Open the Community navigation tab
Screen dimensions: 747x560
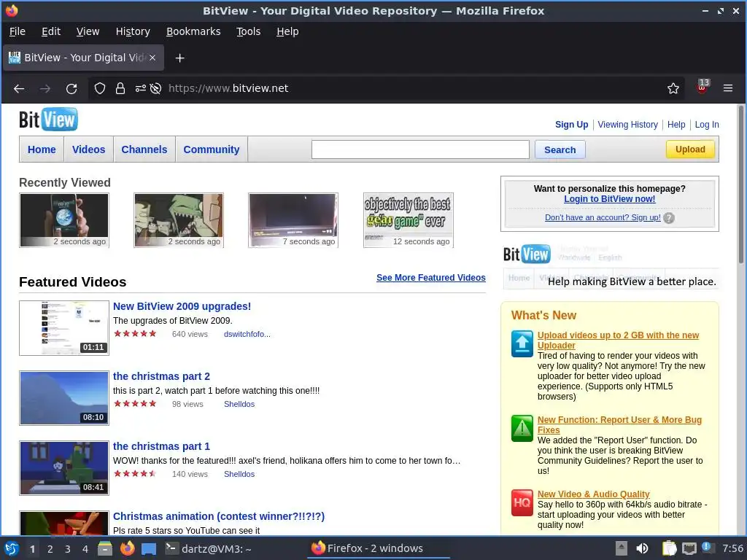click(212, 149)
